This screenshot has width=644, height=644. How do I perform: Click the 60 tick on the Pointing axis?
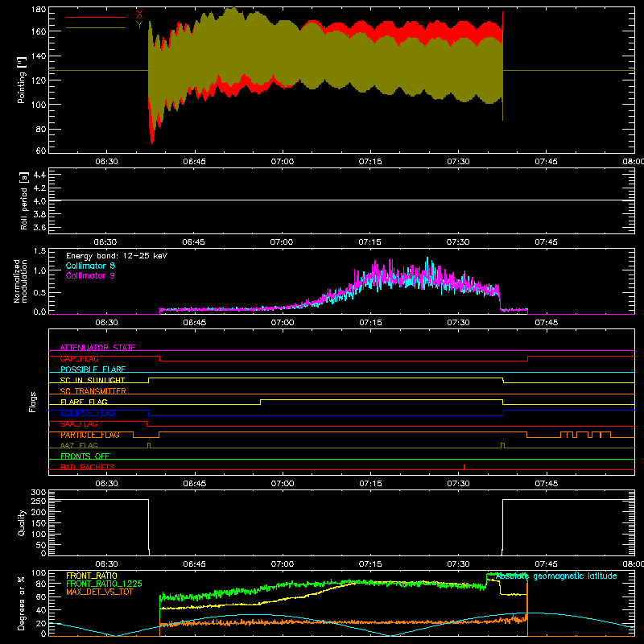41,151
